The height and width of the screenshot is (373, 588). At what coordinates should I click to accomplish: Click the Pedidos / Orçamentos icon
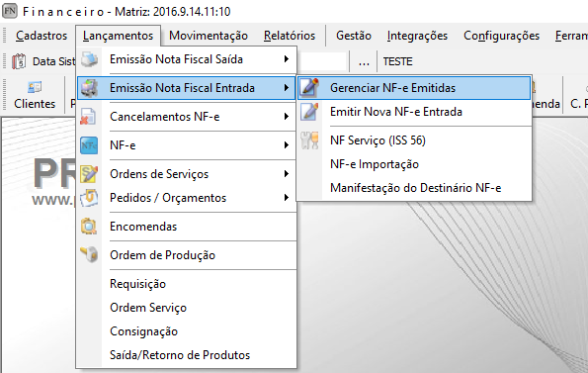tap(89, 198)
